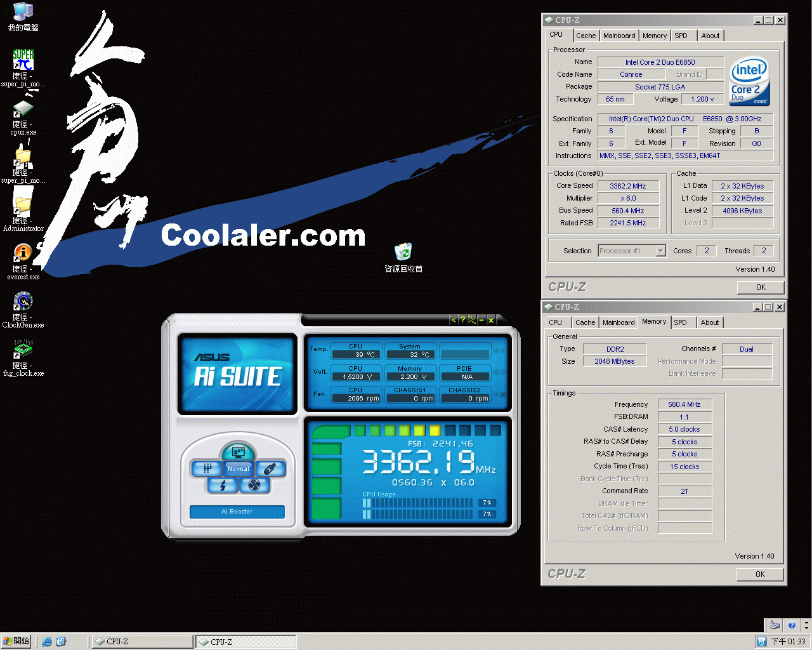Click the CAS# Latency 5.0 clocks value
The image size is (812, 650).
tap(684, 429)
